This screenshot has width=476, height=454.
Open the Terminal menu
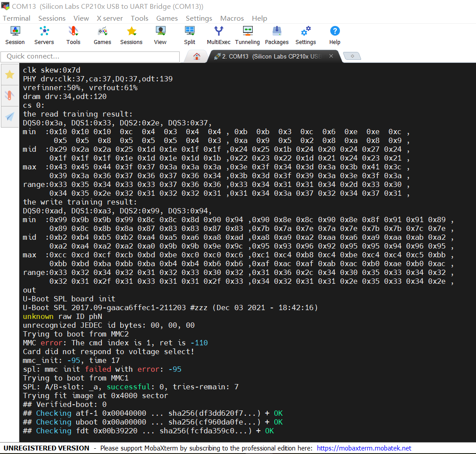click(17, 18)
